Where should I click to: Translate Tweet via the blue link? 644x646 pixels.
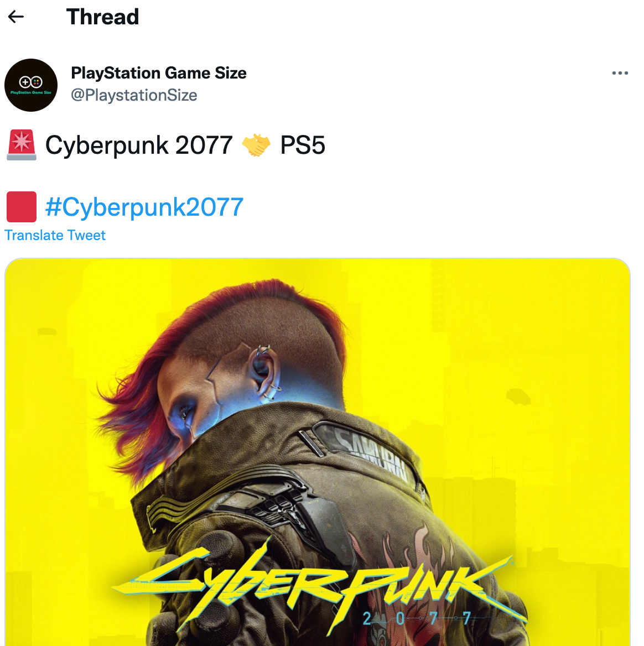tap(55, 235)
